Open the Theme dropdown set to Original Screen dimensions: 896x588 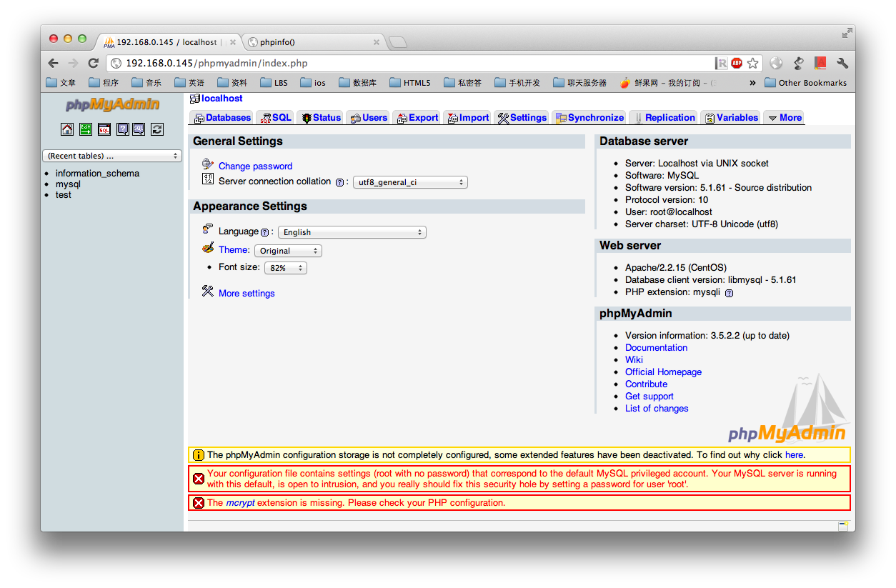pos(289,251)
